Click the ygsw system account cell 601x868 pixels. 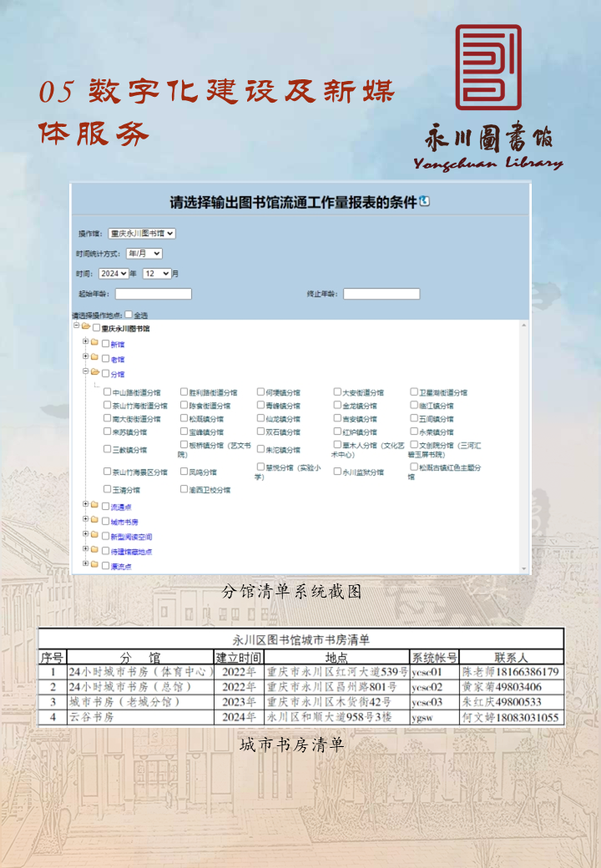pyautogui.click(x=434, y=718)
